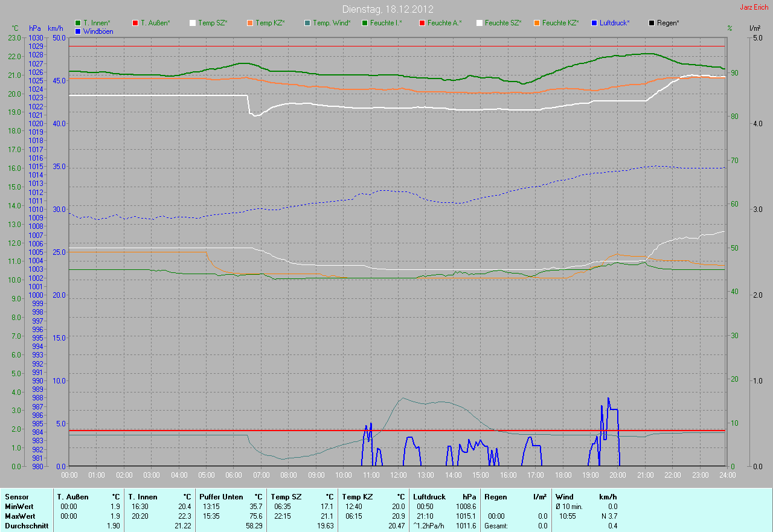Screen dimensions: 773x532
Task: Click the orange Temp KZ legend swatch
Action: pos(249,23)
